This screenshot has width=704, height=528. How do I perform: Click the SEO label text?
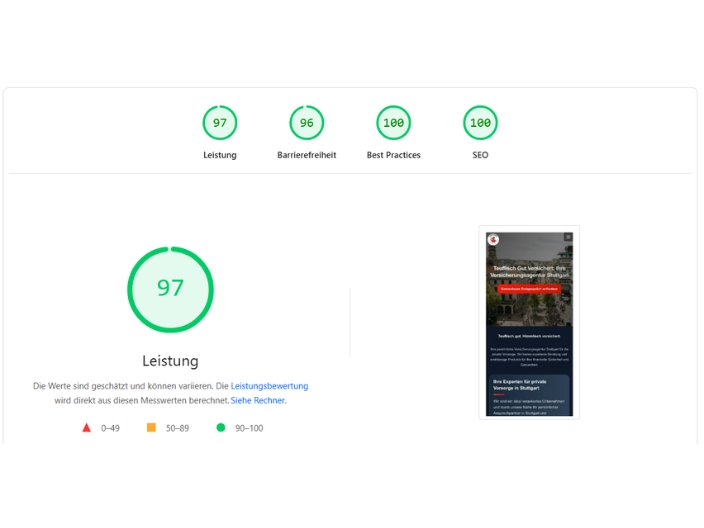(480, 155)
